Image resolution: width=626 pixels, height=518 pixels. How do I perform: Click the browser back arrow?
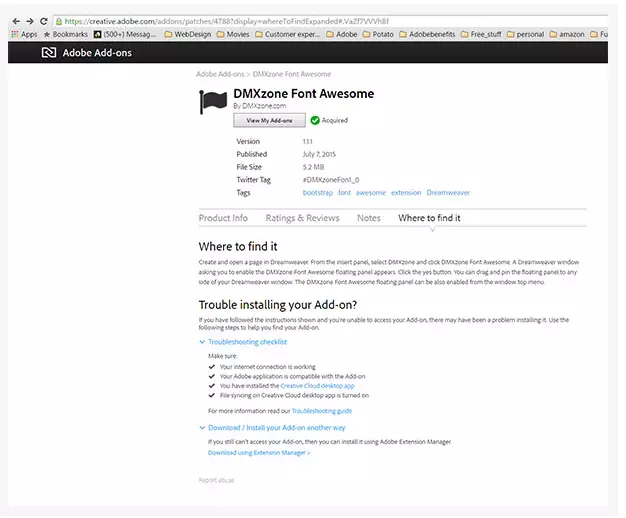[16, 21]
